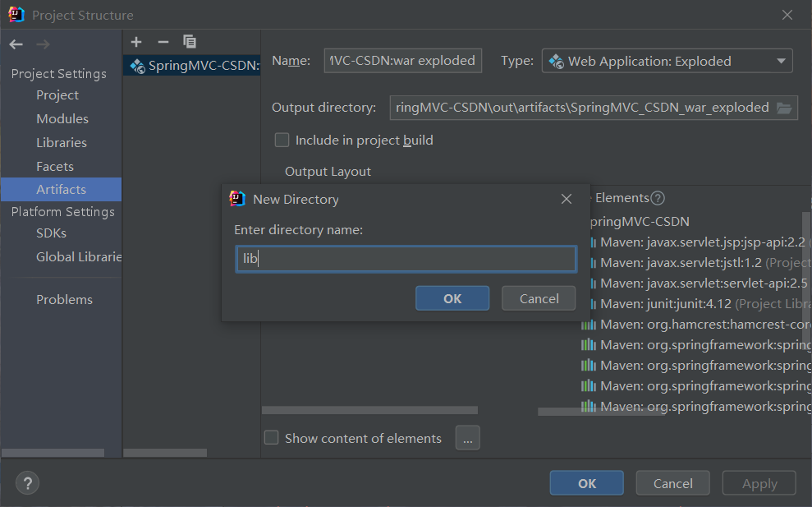Screen dimensions: 812x507
Task: Select Maven: javax.servlet.jsp:jsp-api:2.2 library
Action: [699, 242]
